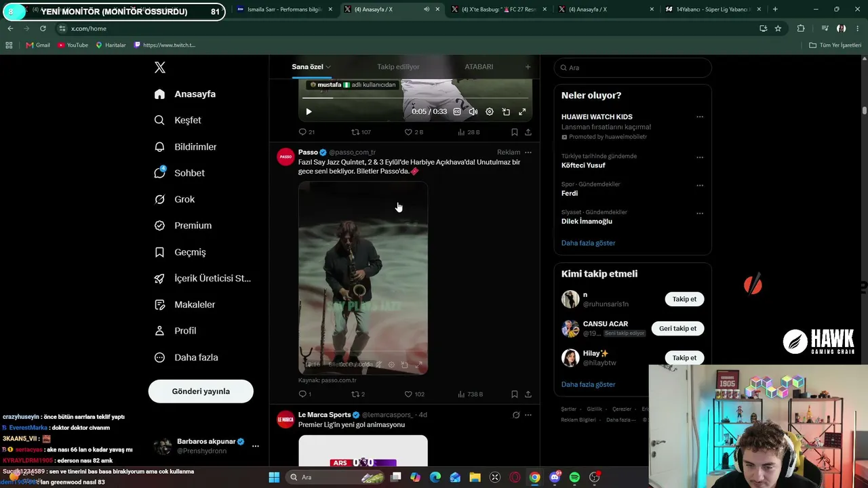Open more options on Le Marca Sports post
This screenshot has height=488, width=868.
tap(528, 415)
